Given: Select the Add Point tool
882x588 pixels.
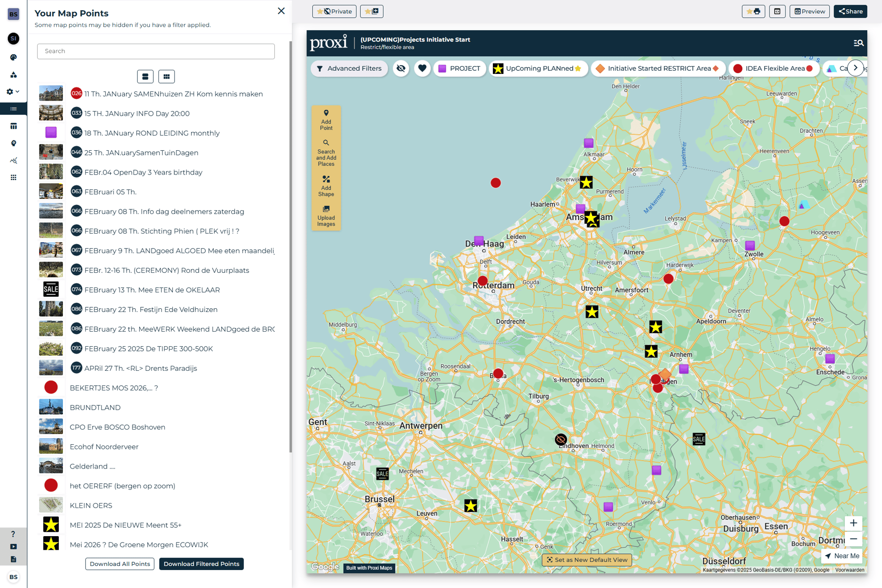Looking at the screenshot, I should click(x=326, y=120).
